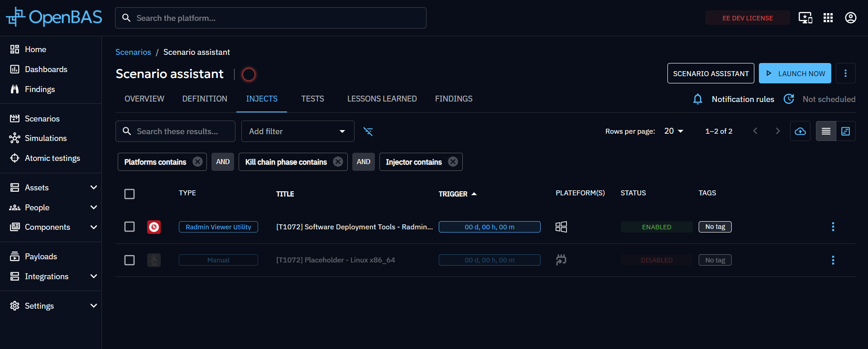Image resolution: width=868 pixels, height=349 pixels.
Task: Open row actions for Radmin inject
Action: 833,227
